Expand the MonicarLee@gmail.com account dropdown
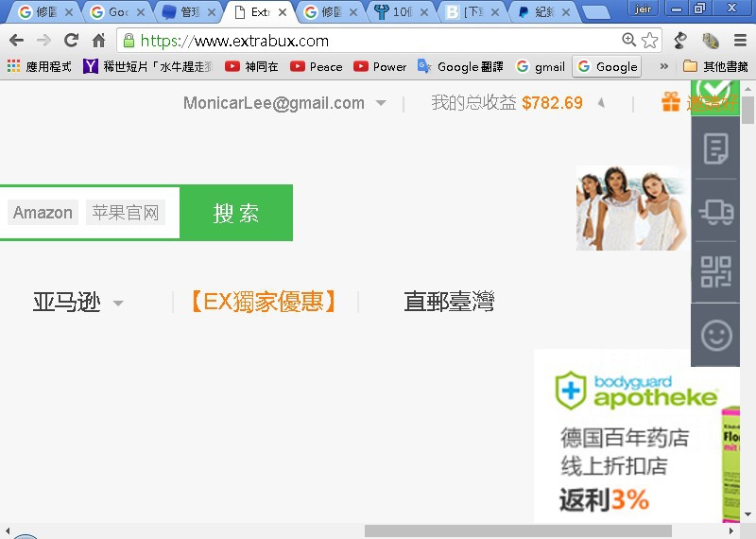Screen dimensions: 756x539 (x=381, y=103)
